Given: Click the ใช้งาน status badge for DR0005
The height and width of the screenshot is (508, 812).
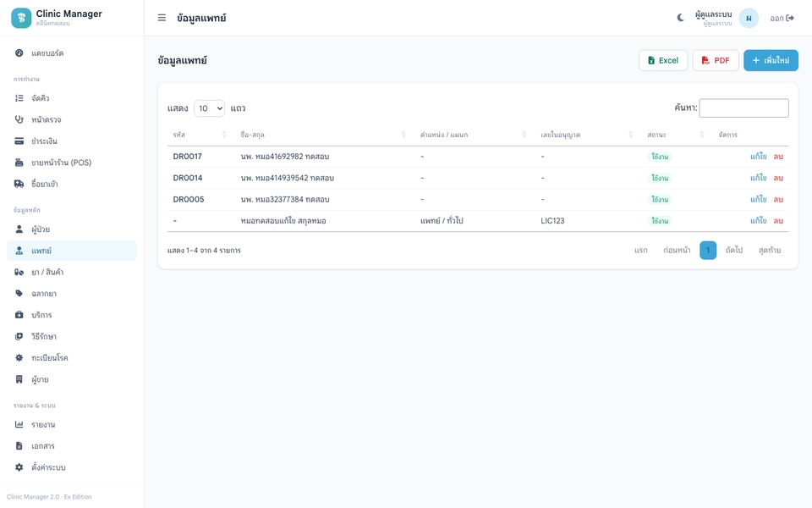Looking at the screenshot, I should [x=660, y=199].
